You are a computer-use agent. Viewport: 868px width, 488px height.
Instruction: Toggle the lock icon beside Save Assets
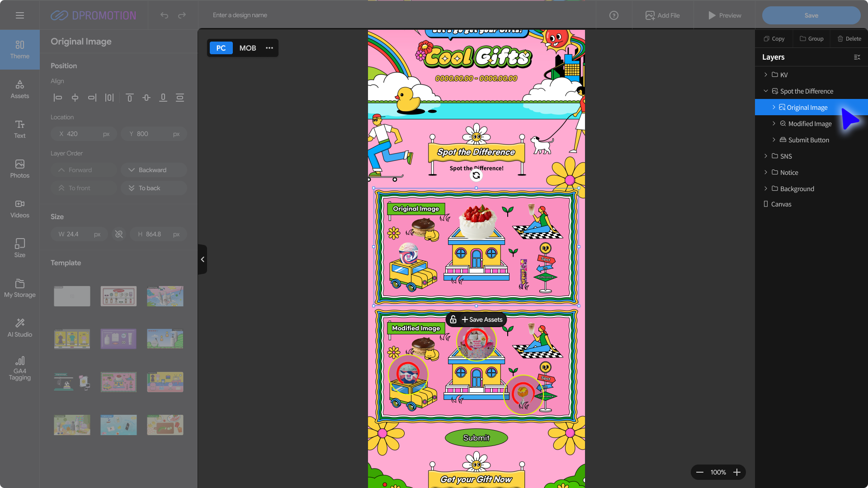point(453,319)
